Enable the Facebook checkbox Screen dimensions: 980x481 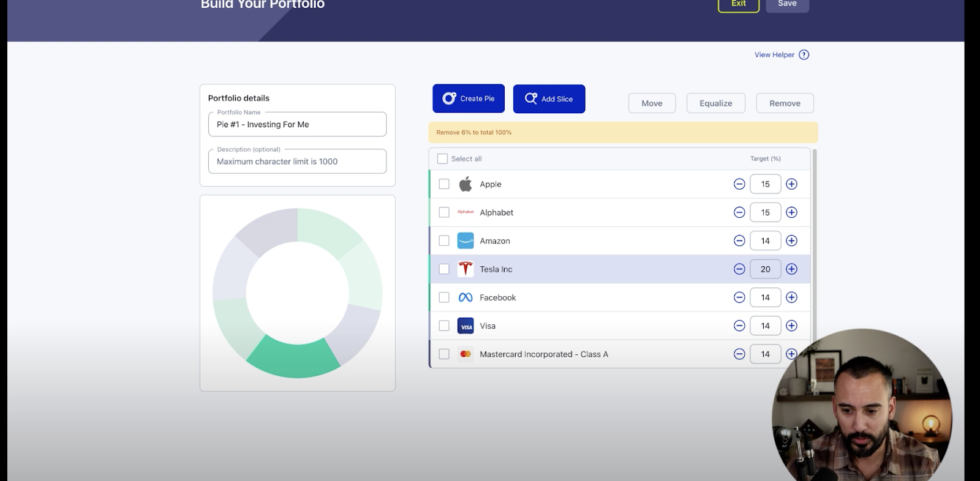(444, 297)
